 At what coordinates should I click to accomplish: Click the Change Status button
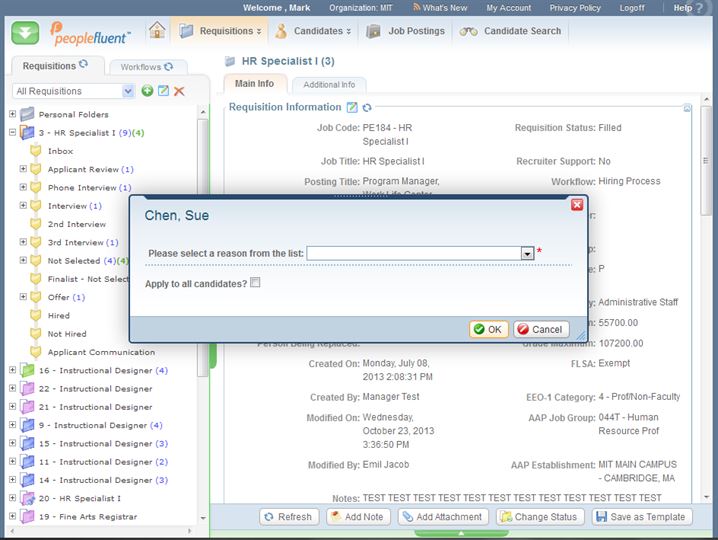pyautogui.click(x=537, y=517)
